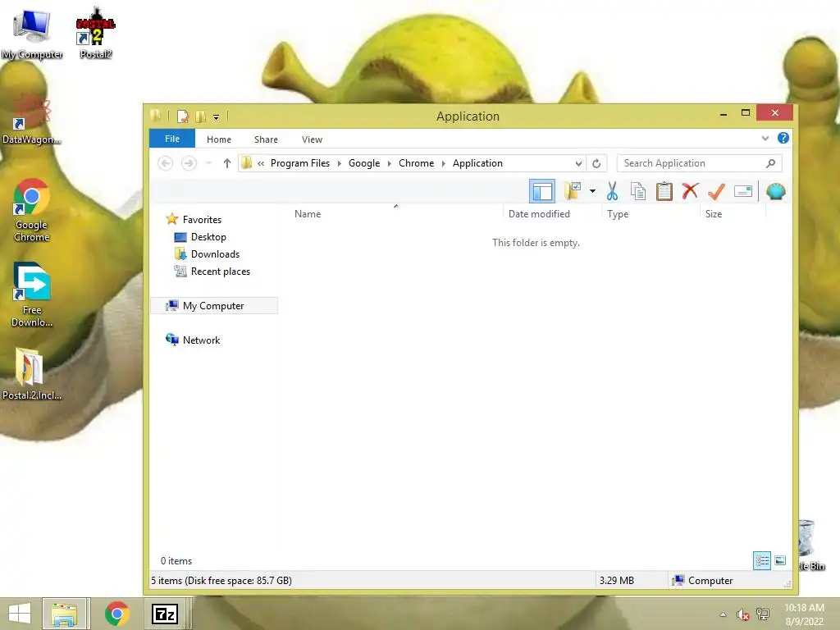Switch to the View ribbon tab
Image resolution: width=840 pixels, height=630 pixels.
tap(312, 139)
